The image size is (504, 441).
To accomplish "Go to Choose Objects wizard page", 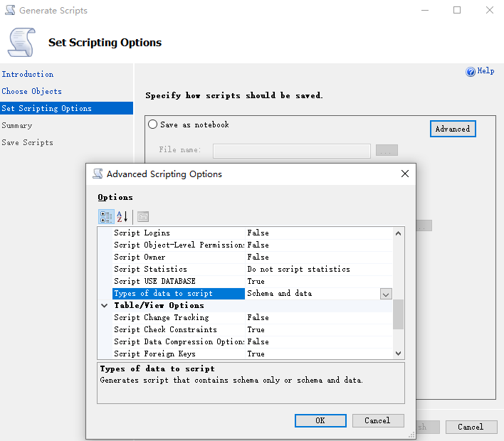I will click(x=31, y=92).
